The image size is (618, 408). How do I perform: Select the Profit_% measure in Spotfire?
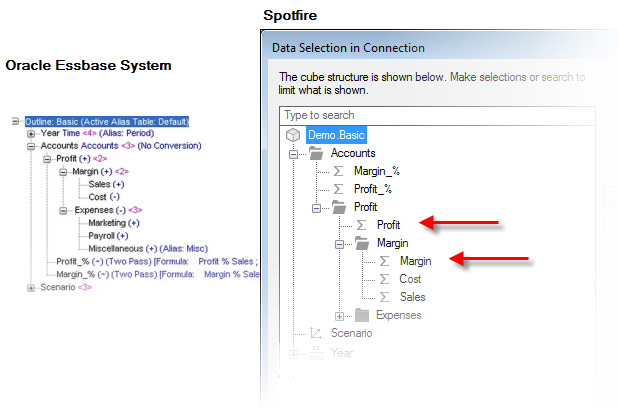point(373,189)
